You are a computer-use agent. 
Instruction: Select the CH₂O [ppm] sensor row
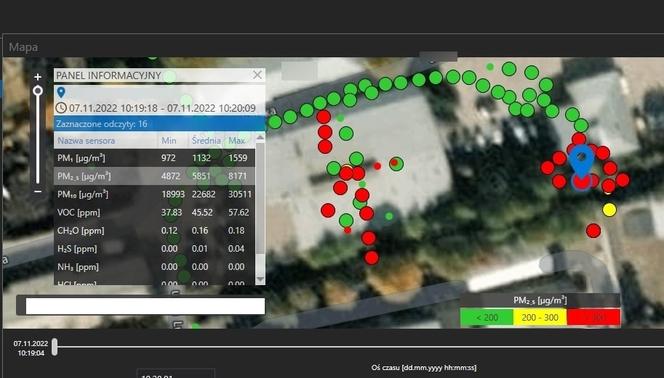click(155, 231)
